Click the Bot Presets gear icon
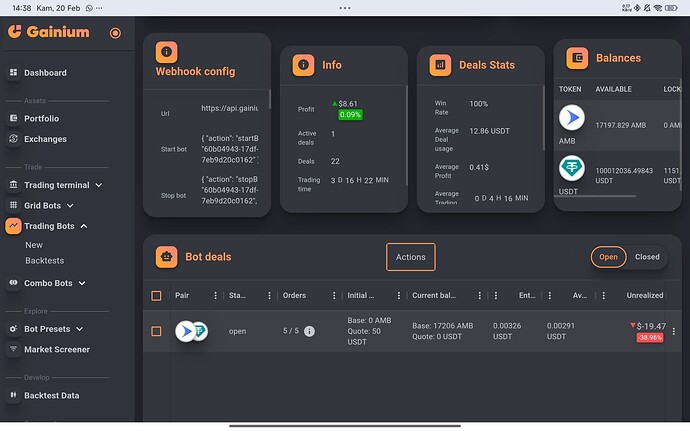 click(x=14, y=328)
